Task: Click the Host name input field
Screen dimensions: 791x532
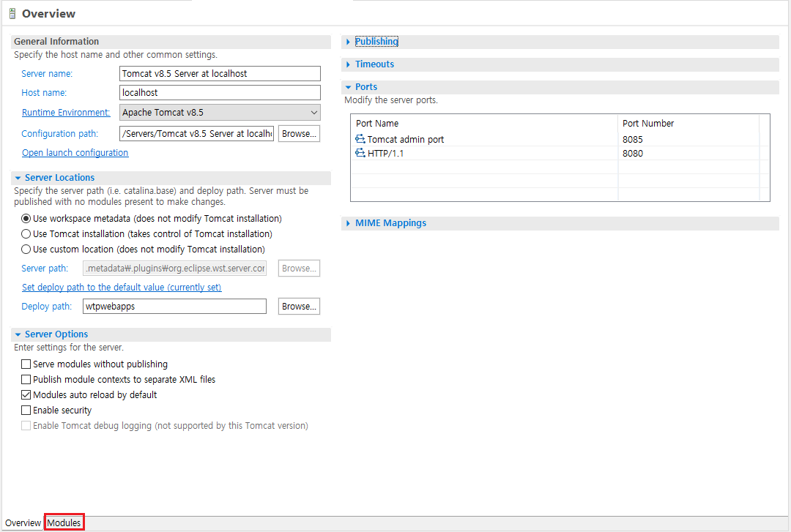Action: (x=220, y=93)
